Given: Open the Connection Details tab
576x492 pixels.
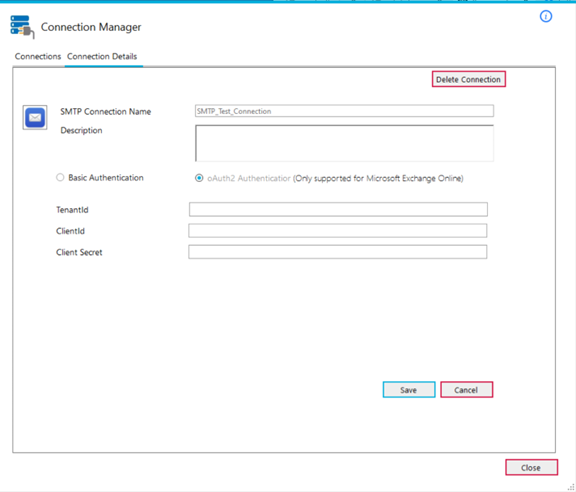Looking at the screenshot, I should [102, 57].
